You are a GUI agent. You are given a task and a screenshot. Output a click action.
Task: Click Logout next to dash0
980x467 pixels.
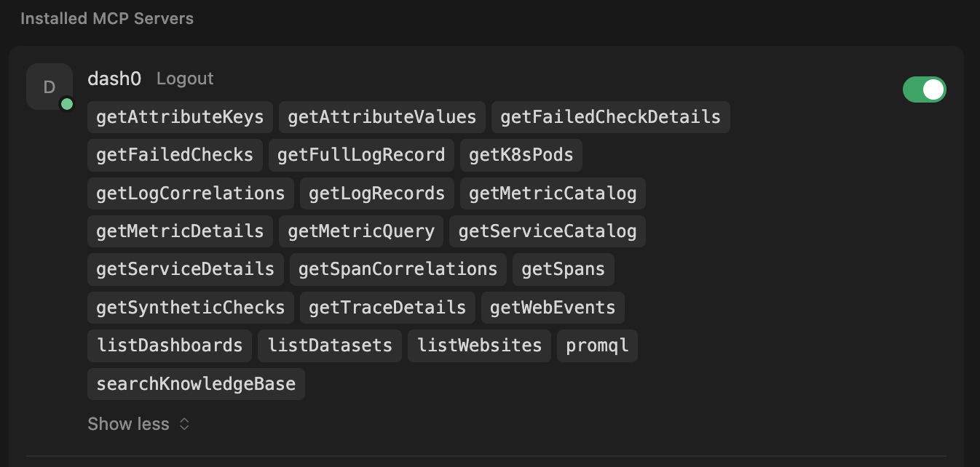pos(185,79)
